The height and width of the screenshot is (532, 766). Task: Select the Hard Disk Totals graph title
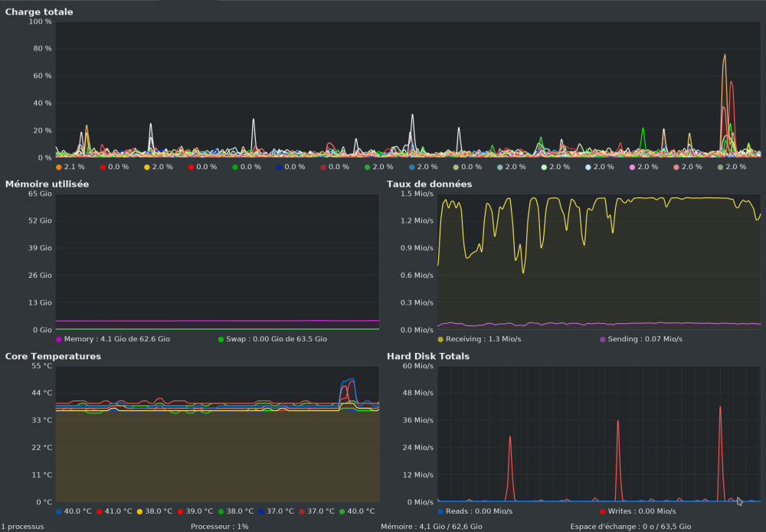tap(428, 356)
